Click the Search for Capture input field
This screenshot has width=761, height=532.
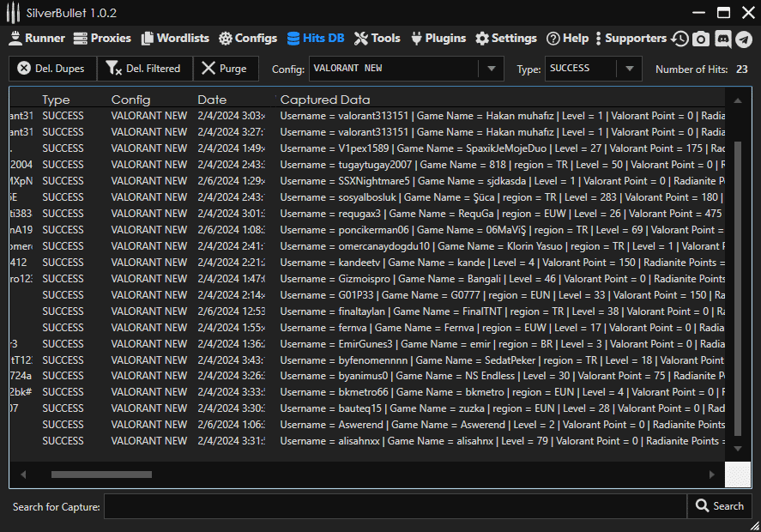(x=395, y=506)
